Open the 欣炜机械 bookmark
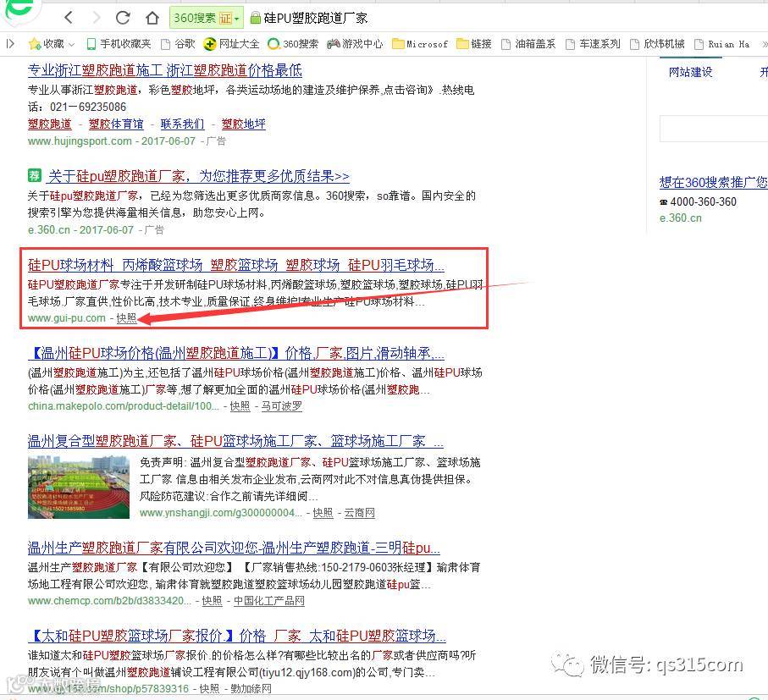The width and height of the screenshot is (768, 700). (657, 44)
